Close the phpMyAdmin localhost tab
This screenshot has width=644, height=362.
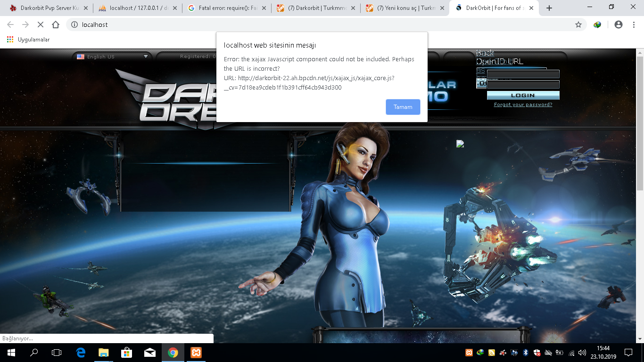point(175,8)
